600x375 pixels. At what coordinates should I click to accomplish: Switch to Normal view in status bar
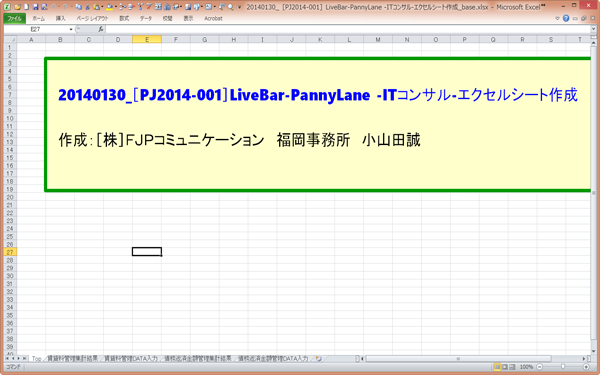[497, 367]
